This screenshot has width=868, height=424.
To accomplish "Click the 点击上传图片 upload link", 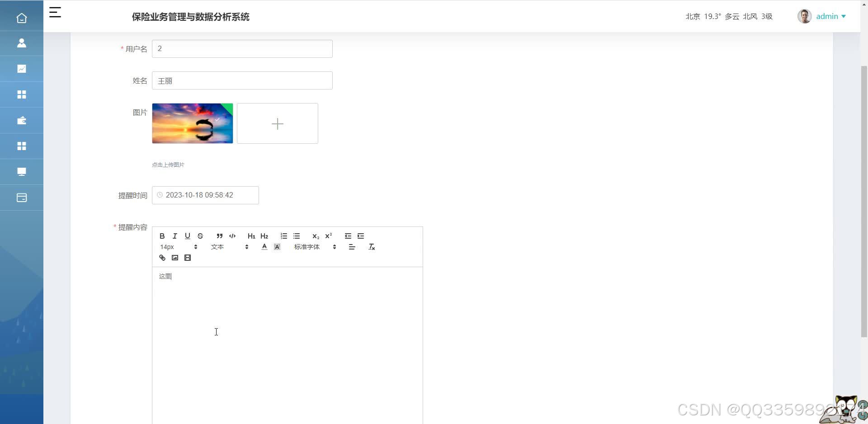I will point(168,165).
